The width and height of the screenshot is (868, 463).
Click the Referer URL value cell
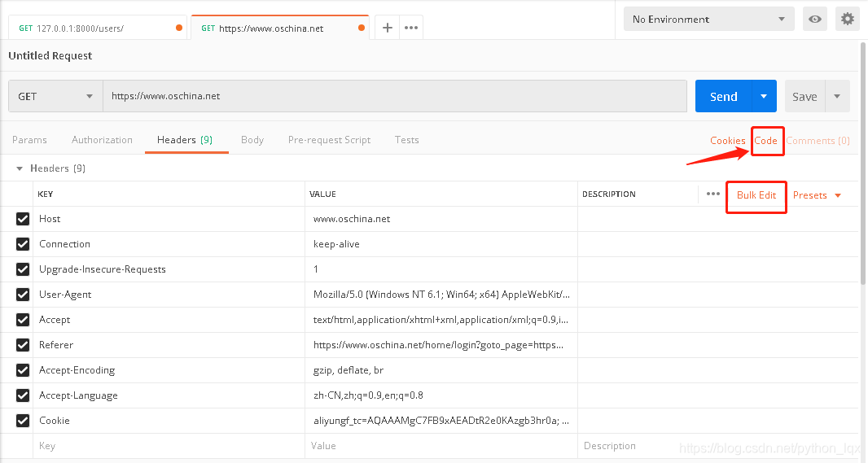click(x=441, y=345)
